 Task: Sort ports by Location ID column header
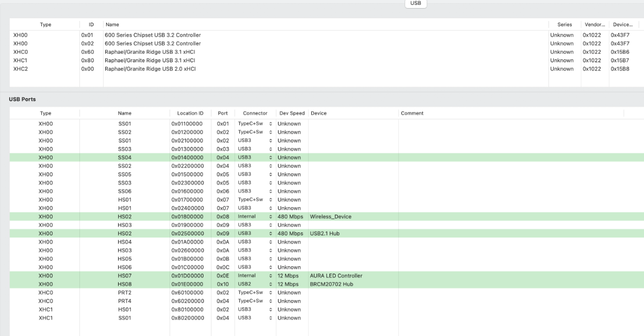pyautogui.click(x=190, y=113)
